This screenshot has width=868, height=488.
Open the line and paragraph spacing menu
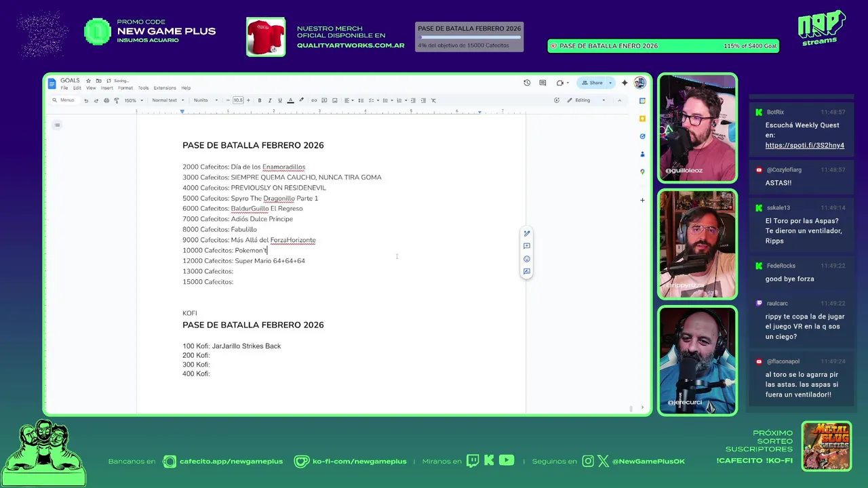(361, 100)
